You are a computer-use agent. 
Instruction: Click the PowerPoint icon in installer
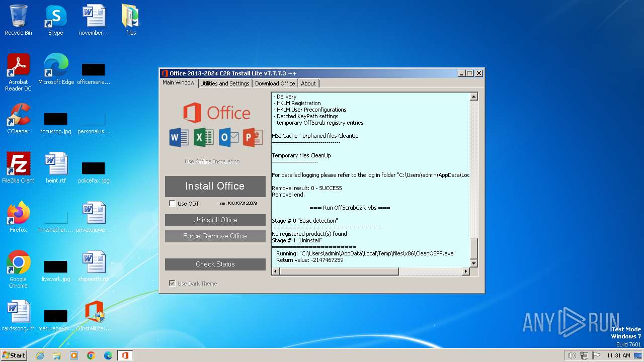pyautogui.click(x=253, y=137)
